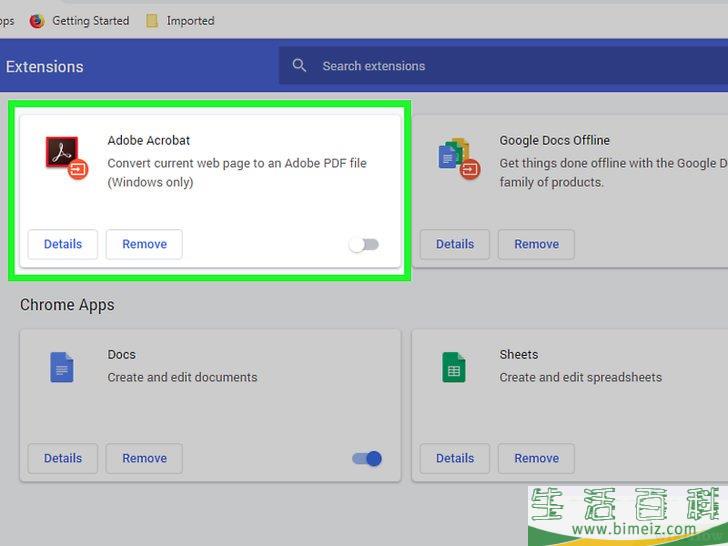Click the 'Convert current web page' description
This screenshot has width=728, height=546.
237,173
